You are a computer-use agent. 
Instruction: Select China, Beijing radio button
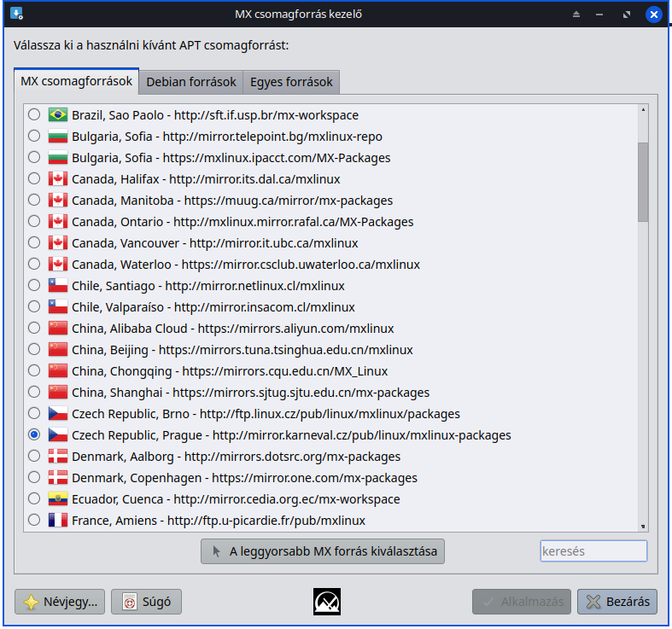click(34, 349)
